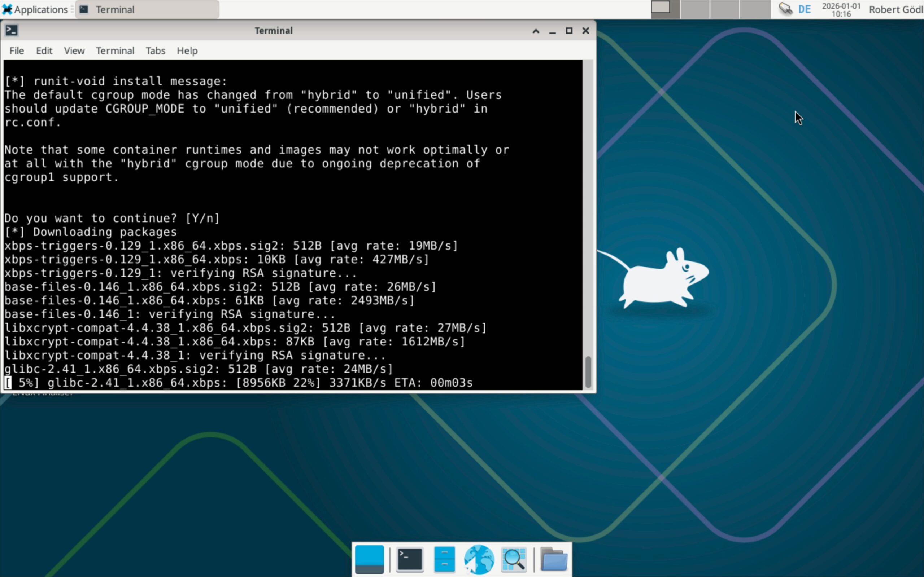This screenshot has width=924, height=577.
Task: Click the terminal icon in title bar
Action: [12, 31]
